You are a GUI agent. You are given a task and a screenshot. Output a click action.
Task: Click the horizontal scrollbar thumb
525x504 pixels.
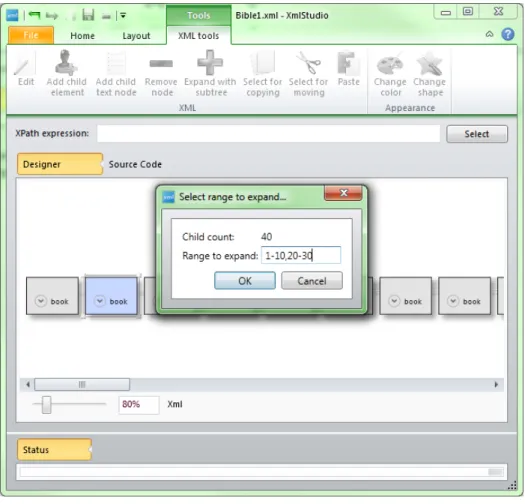point(82,384)
